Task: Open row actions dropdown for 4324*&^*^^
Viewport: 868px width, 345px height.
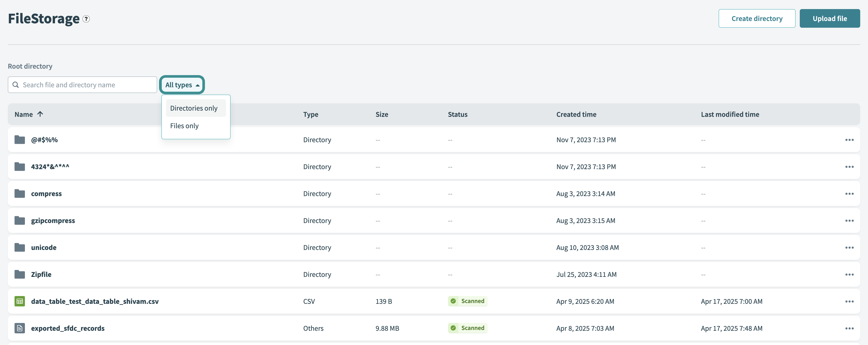Action: pos(850,166)
